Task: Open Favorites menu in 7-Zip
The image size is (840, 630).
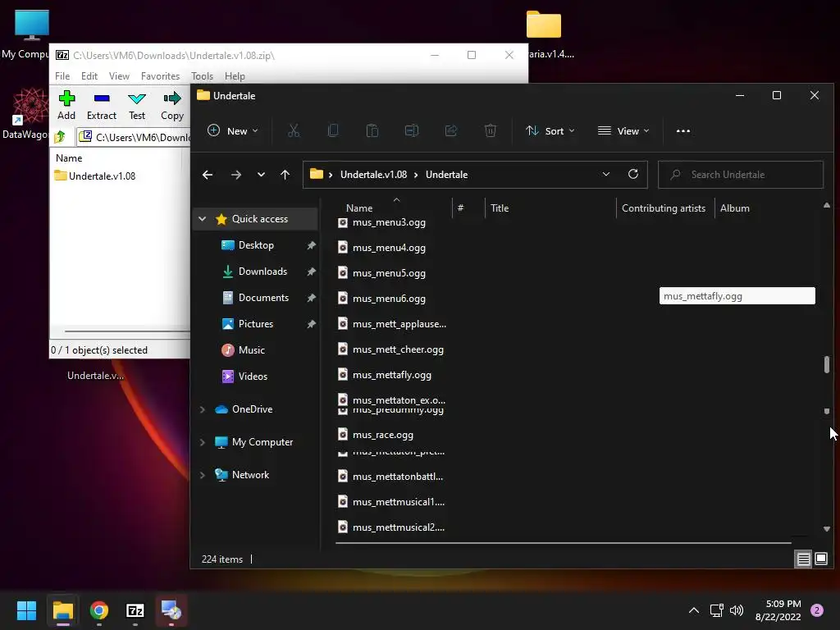Action: tap(160, 76)
